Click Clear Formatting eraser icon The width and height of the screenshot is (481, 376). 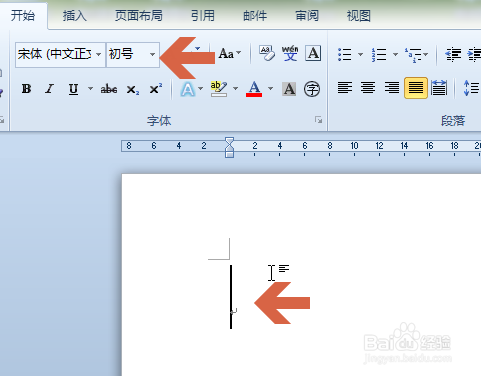tap(267, 53)
